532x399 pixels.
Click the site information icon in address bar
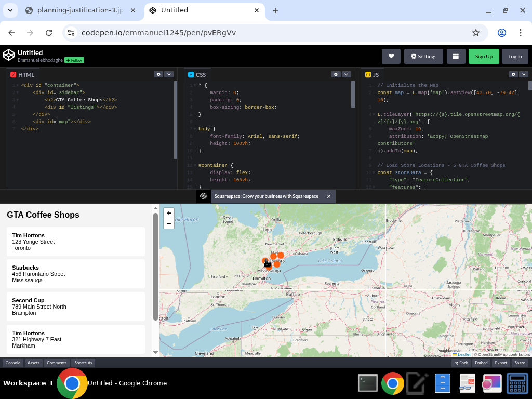click(x=71, y=33)
